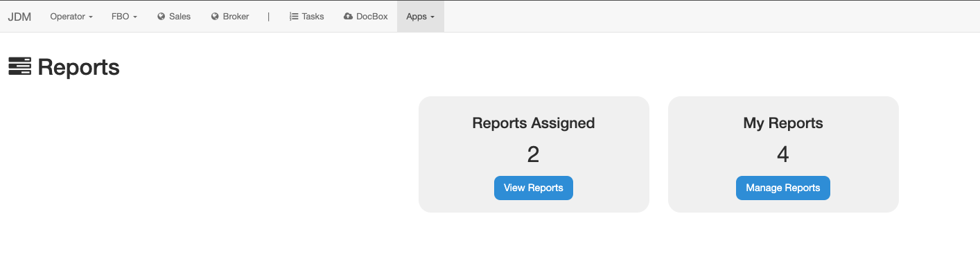Click the Reports Assigned count of 2

(533, 154)
